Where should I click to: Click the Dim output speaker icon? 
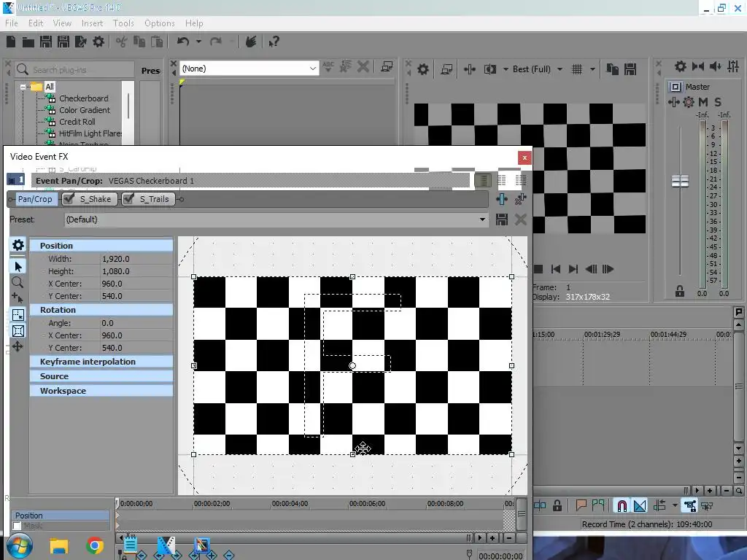[715, 66]
